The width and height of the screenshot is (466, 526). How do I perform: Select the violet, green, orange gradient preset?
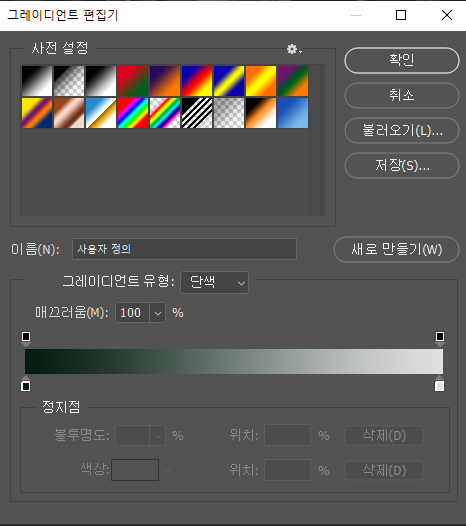click(293, 81)
